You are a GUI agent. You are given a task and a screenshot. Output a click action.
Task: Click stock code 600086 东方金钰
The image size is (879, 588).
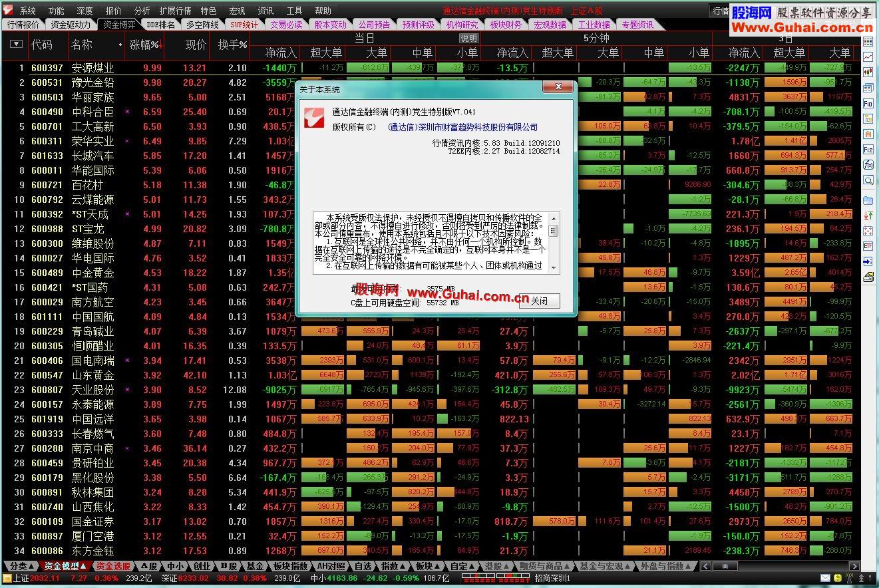pos(47,551)
